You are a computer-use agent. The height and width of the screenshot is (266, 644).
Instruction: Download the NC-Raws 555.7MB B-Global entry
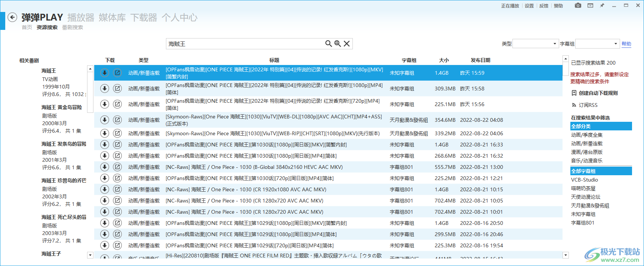click(x=105, y=167)
